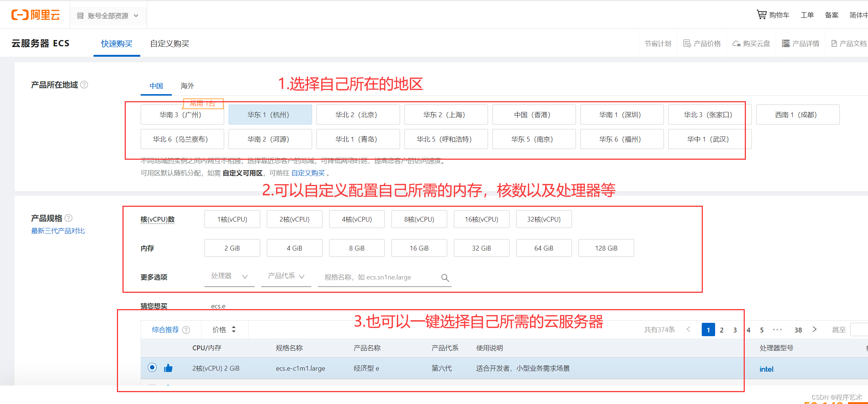Select the 2核(vCPU) option
The width and height of the screenshot is (868, 404).
[x=294, y=219]
